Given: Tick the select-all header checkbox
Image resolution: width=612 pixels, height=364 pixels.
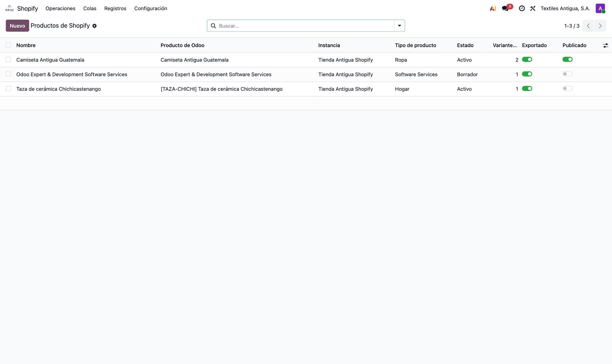Looking at the screenshot, I should (x=8, y=45).
